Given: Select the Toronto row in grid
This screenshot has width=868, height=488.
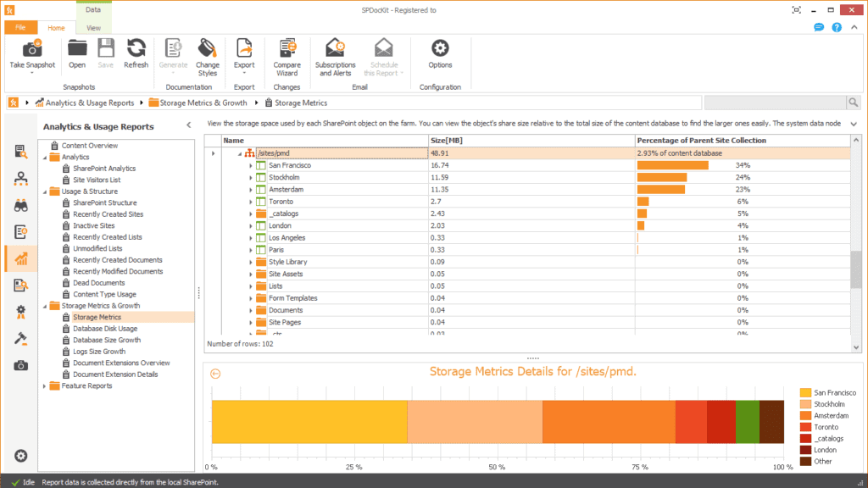Looking at the screenshot, I should point(536,202).
